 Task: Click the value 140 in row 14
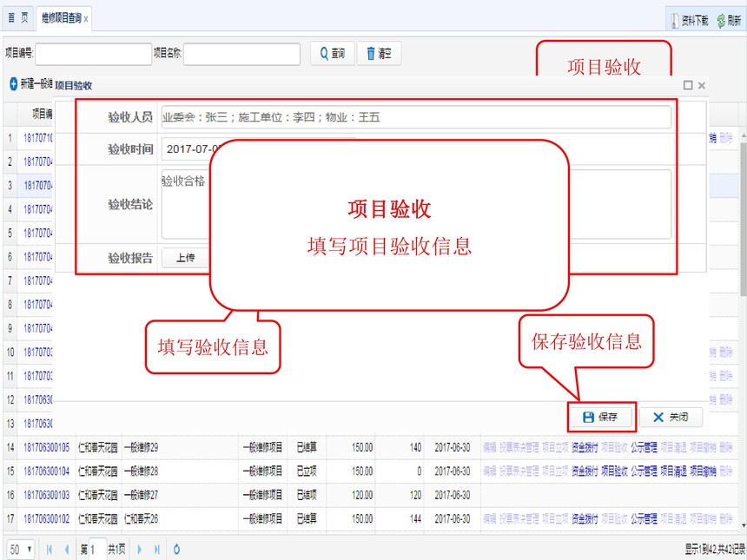pos(415,448)
